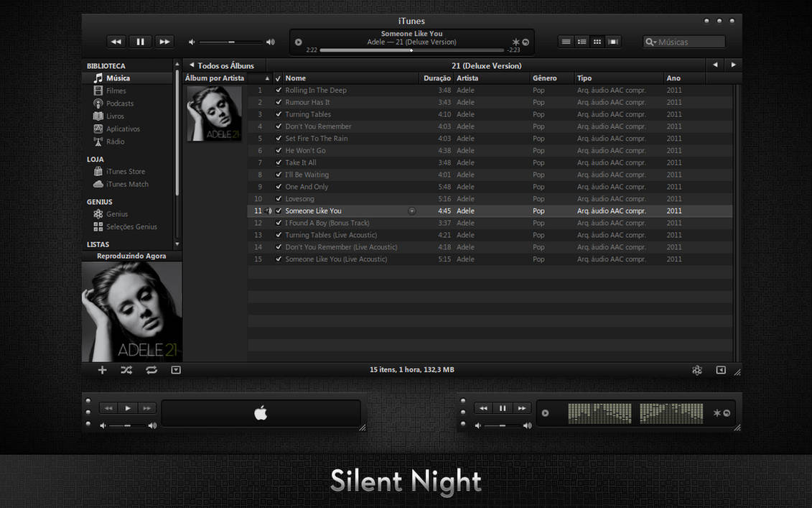The image size is (812, 508).
Task: Sort tracks by the Ano column
Action: point(684,78)
